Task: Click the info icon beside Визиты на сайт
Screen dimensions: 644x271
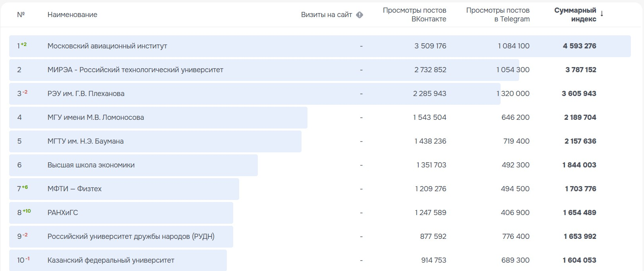Action: click(360, 15)
